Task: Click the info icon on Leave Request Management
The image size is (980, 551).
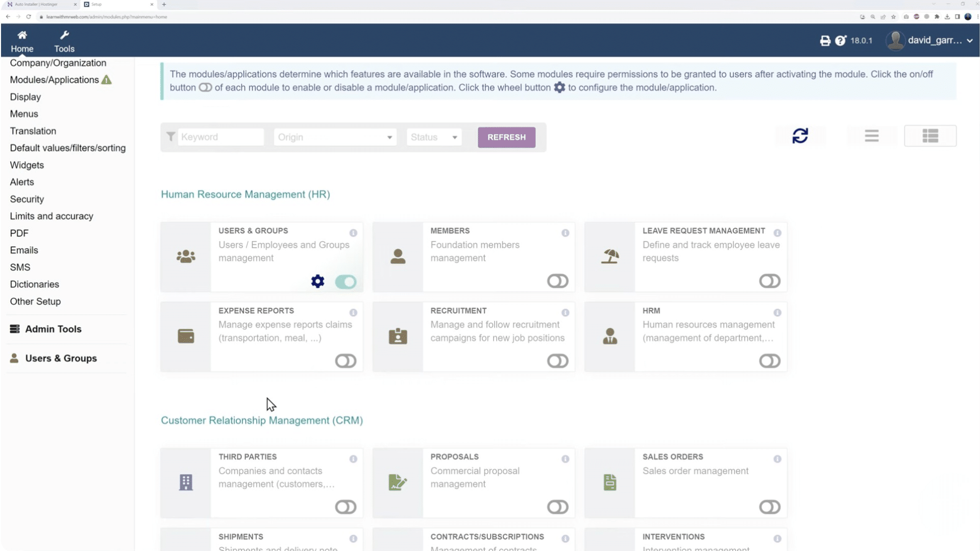Action: click(x=777, y=233)
